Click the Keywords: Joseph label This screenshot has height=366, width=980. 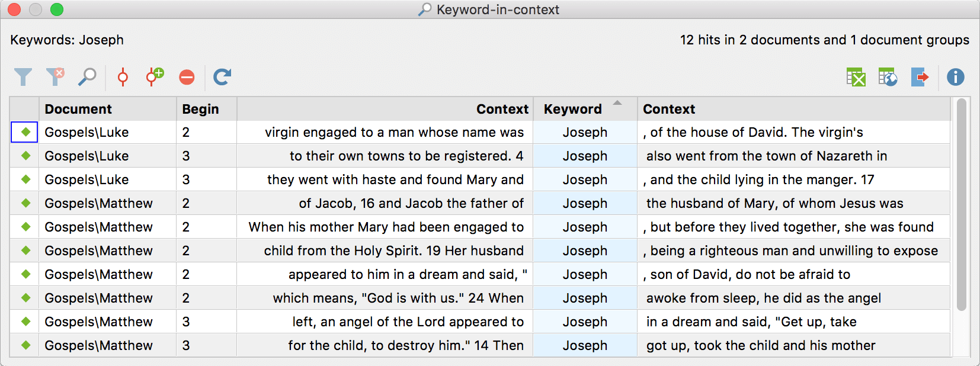(67, 40)
